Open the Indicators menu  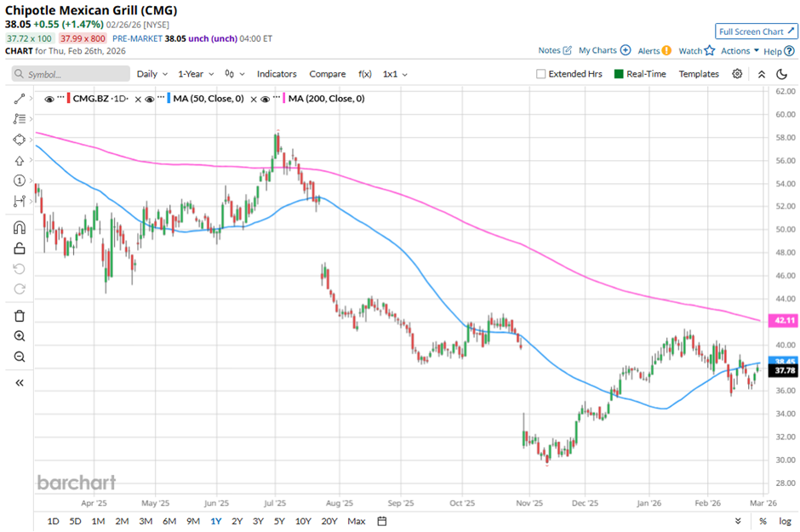[277, 74]
